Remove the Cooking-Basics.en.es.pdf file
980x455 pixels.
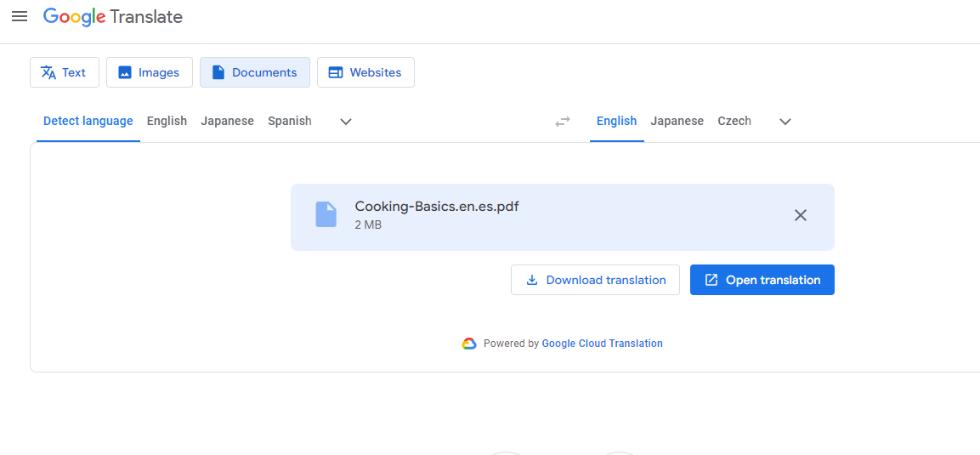click(800, 215)
